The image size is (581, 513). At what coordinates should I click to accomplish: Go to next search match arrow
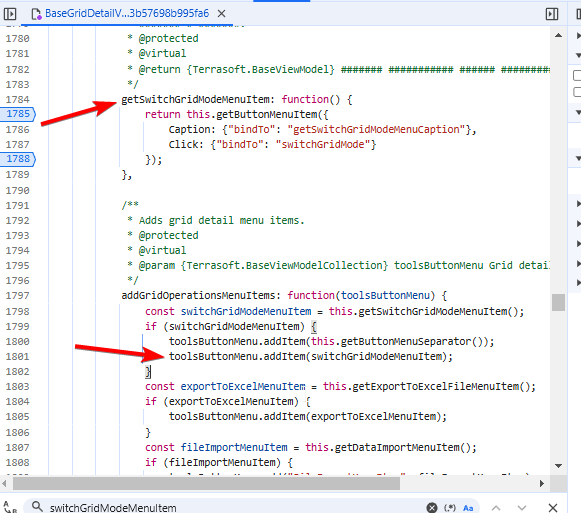522,507
